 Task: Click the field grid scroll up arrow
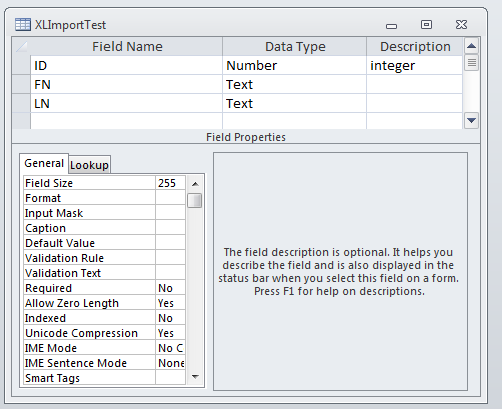(x=471, y=46)
